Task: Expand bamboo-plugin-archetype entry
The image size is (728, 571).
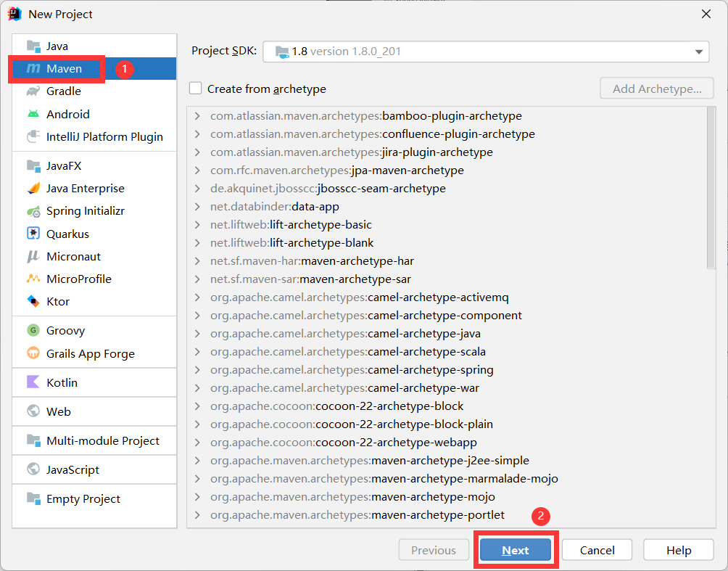Action: click(197, 115)
